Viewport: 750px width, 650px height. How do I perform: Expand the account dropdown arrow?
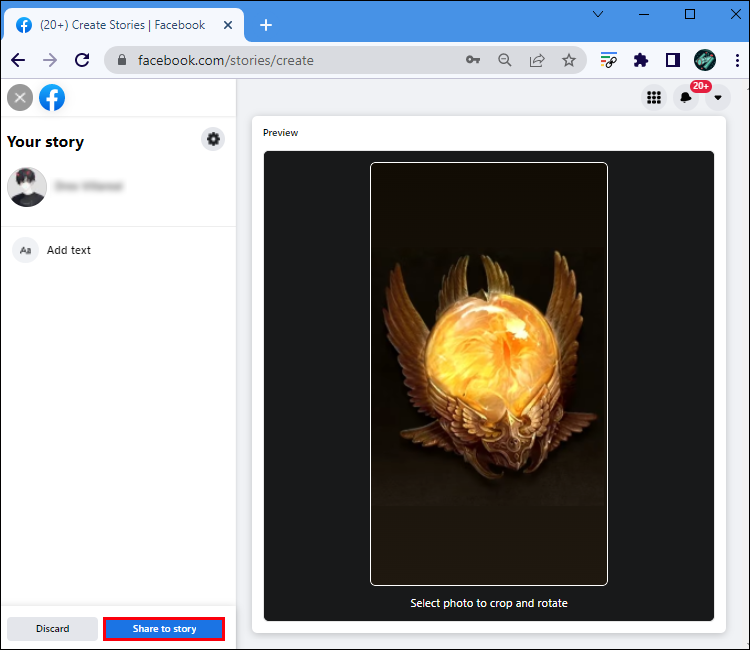pos(718,97)
